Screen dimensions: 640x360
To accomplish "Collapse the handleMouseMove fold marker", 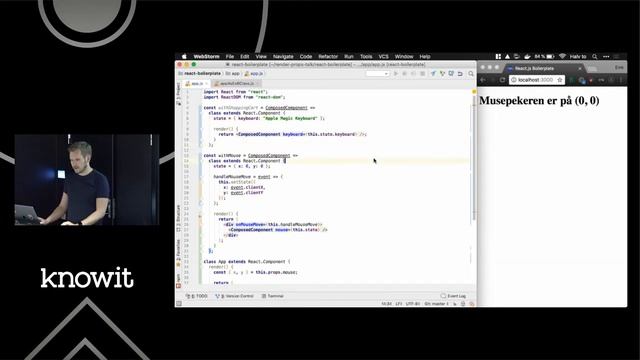I will pyautogui.click(x=200, y=177).
